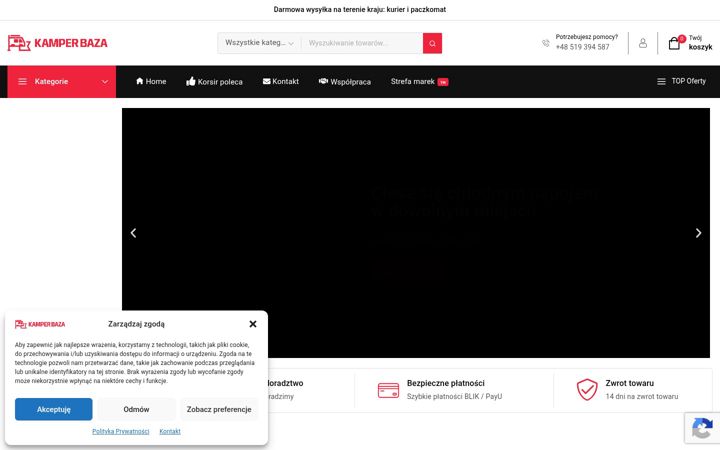The height and width of the screenshot is (450, 720).
Task: Open the Kontakt menu item
Action: (x=281, y=81)
